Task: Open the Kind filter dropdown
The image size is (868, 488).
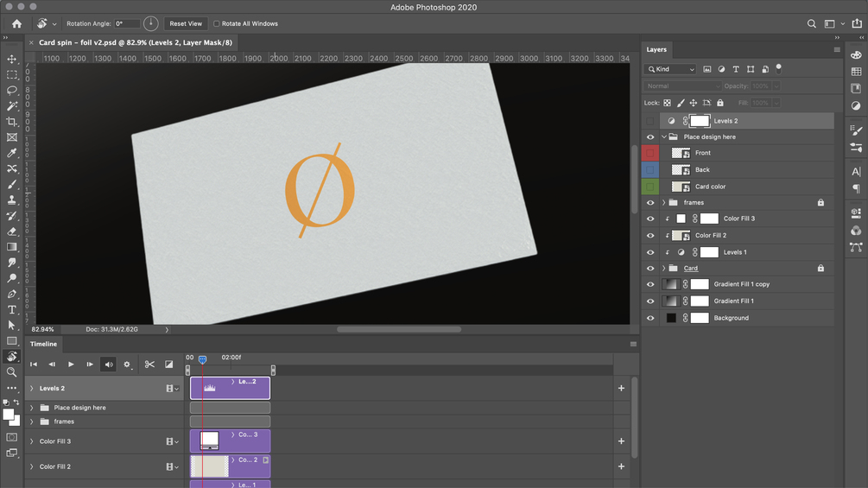Action: pyautogui.click(x=670, y=69)
